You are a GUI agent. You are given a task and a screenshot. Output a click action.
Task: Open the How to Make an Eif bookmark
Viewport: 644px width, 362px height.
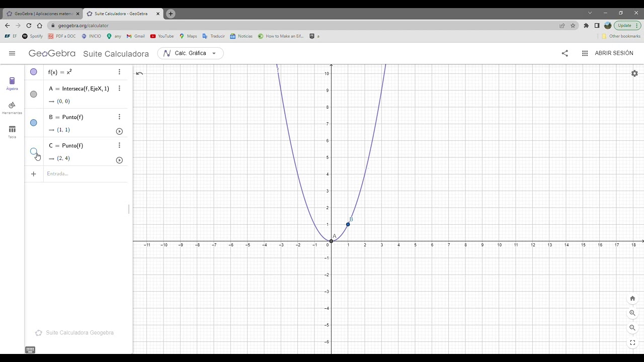(281, 36)
